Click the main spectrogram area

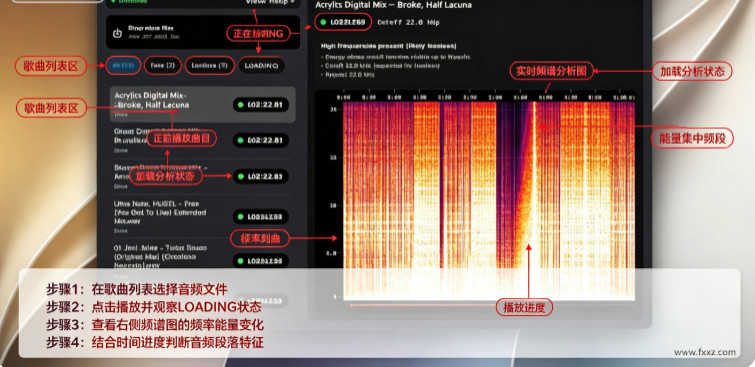coord(488,200)
